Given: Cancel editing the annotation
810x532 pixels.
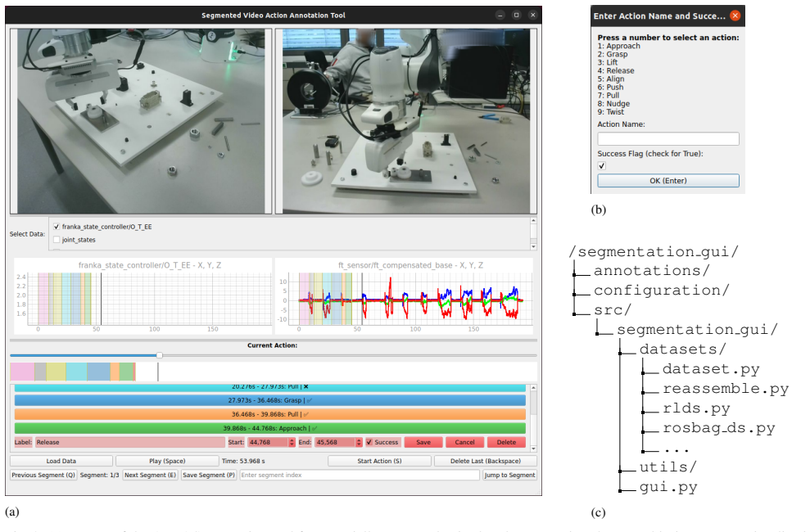Looking at the screenshot, I should tap(464, 442).
